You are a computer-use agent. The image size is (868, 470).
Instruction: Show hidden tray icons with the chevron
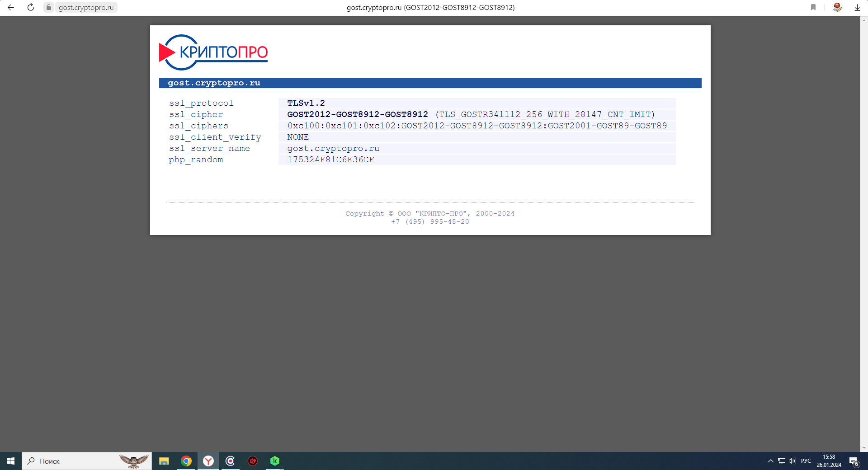[771, 461]
